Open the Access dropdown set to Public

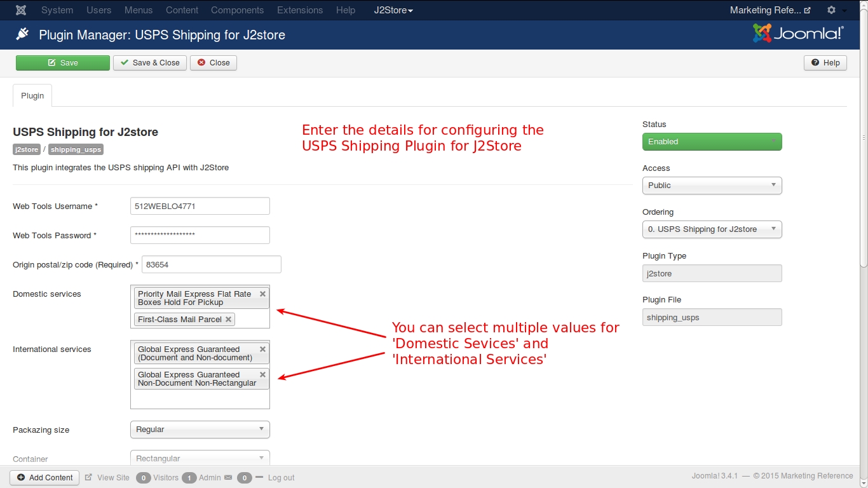pos(712,186)
